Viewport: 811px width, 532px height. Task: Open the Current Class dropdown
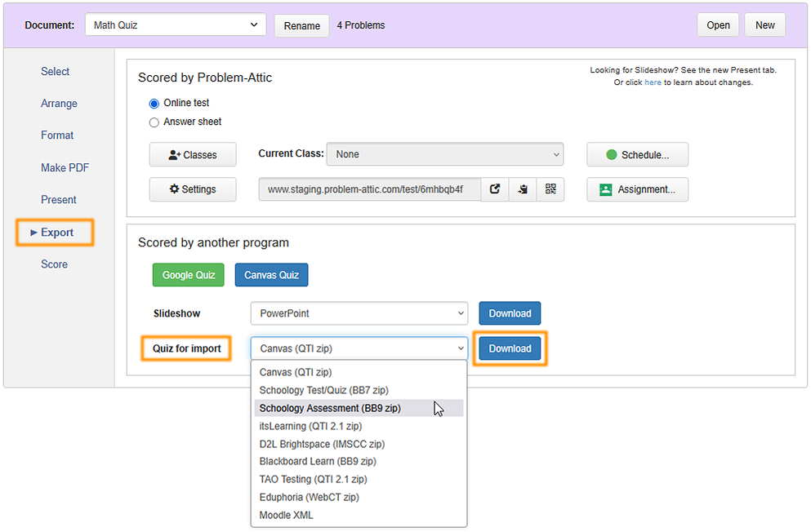[x=445, y=154]
